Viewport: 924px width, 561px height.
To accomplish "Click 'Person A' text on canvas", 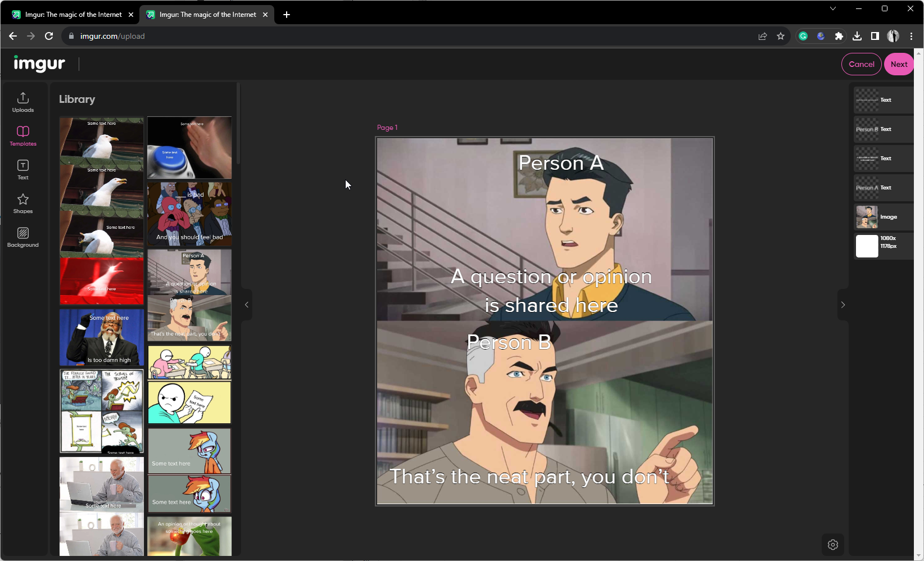I will pos(561,163).
